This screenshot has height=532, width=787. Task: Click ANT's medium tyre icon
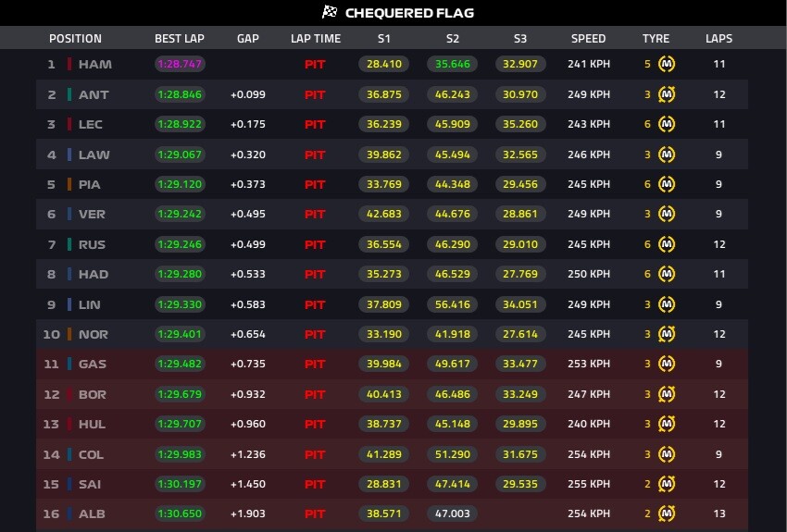667,94
